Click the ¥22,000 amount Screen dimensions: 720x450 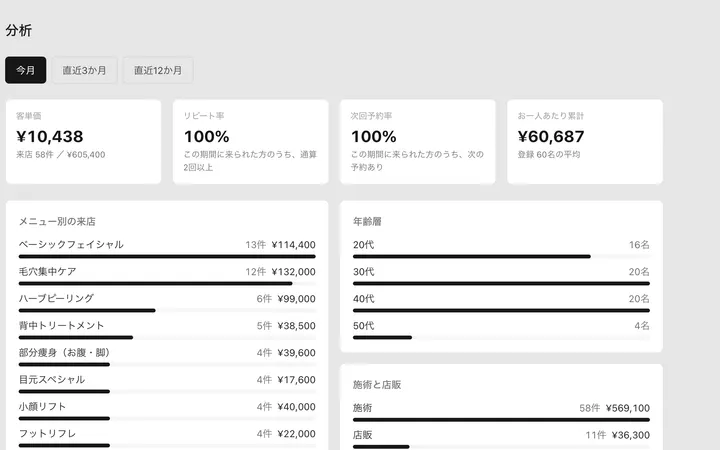(x=297, y=434)
